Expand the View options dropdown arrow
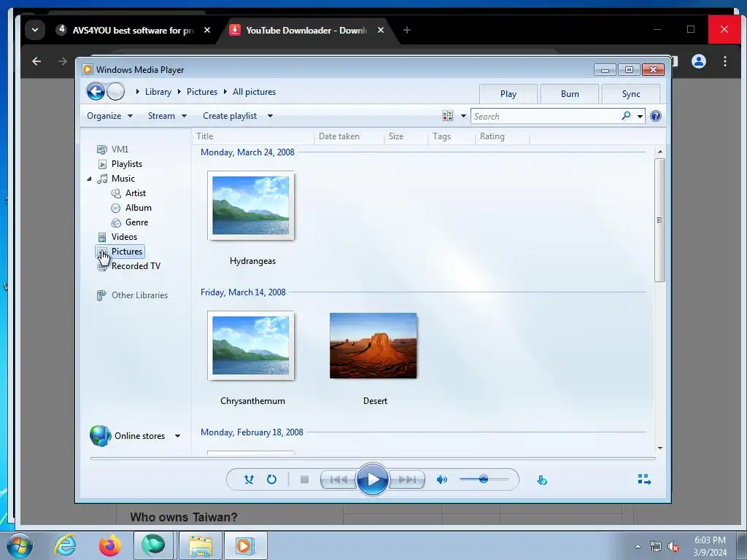The height and width of the screenshot is (560, 747). pos(463,116)
